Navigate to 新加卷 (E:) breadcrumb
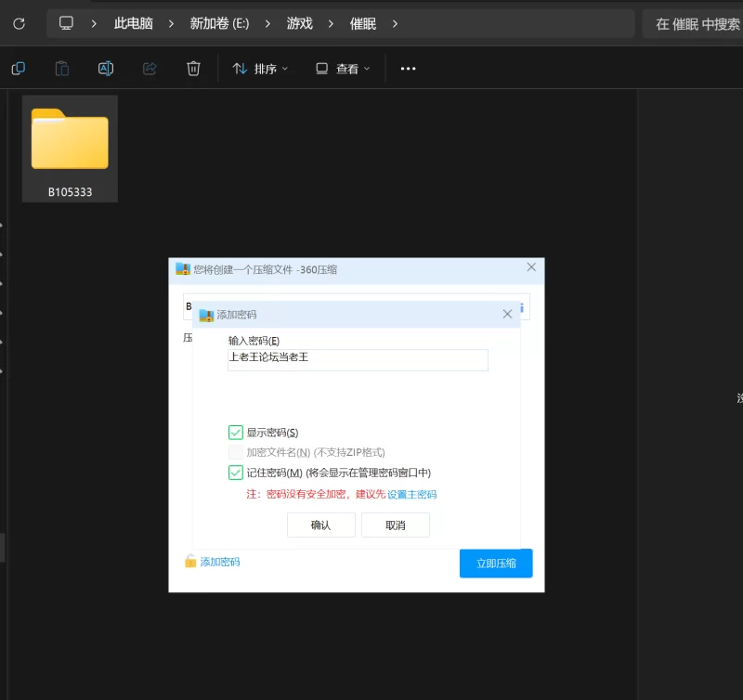Screen dimensions: 743x700 [x=219, y=24]
